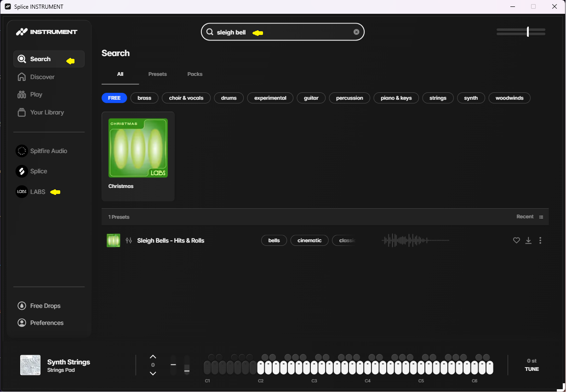Adjust the master volume slider at top right

tap(521, 32)
